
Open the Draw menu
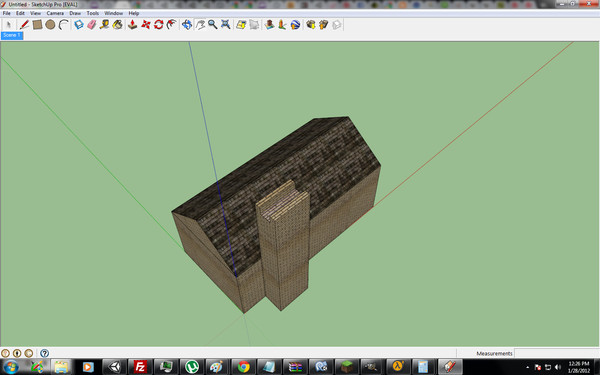(75, 13)
